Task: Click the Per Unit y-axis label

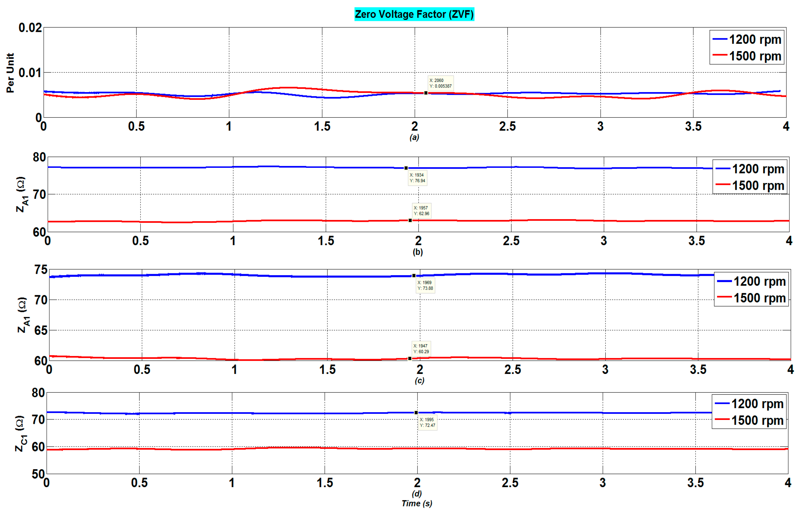Action: coord(10,73)
